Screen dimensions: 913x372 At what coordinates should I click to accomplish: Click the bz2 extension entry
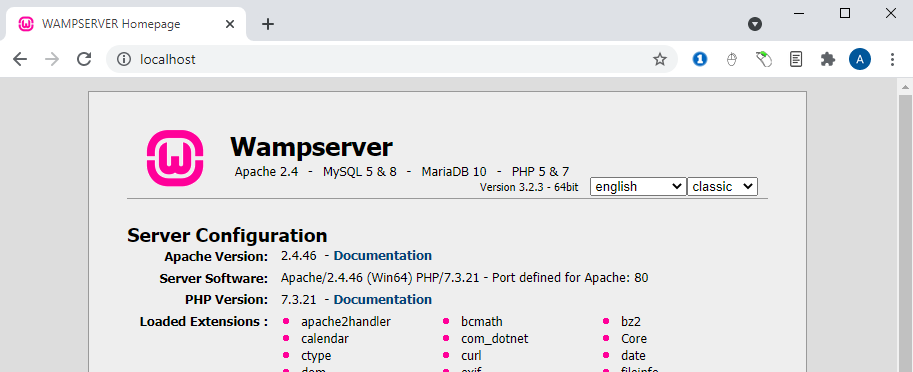[631, 321]
